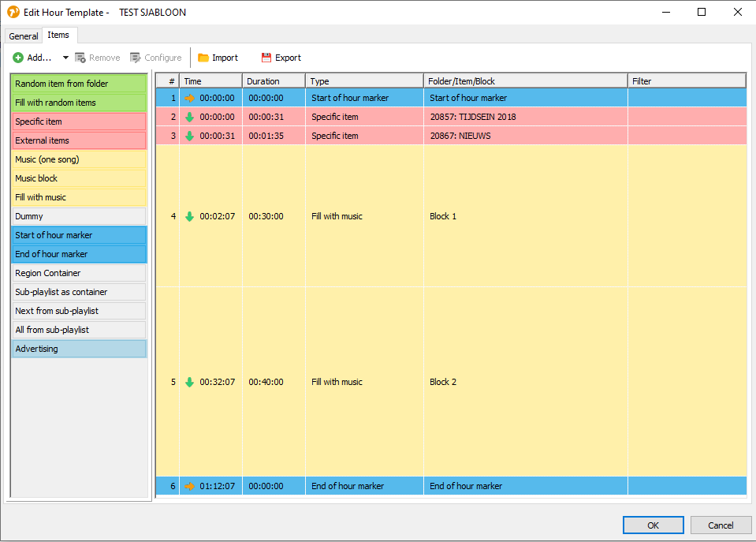Click the green down arrow in row 3
Image resolution: width=756 pixels, height=542 pixels.
190,136
